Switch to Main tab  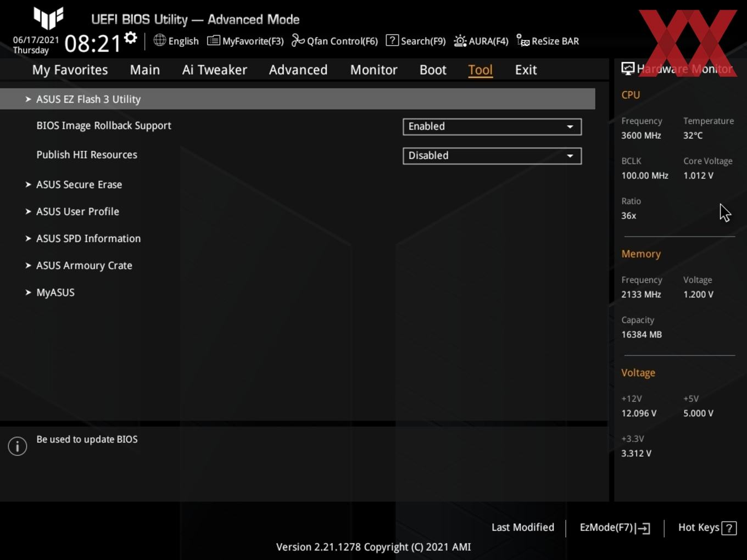145,70
